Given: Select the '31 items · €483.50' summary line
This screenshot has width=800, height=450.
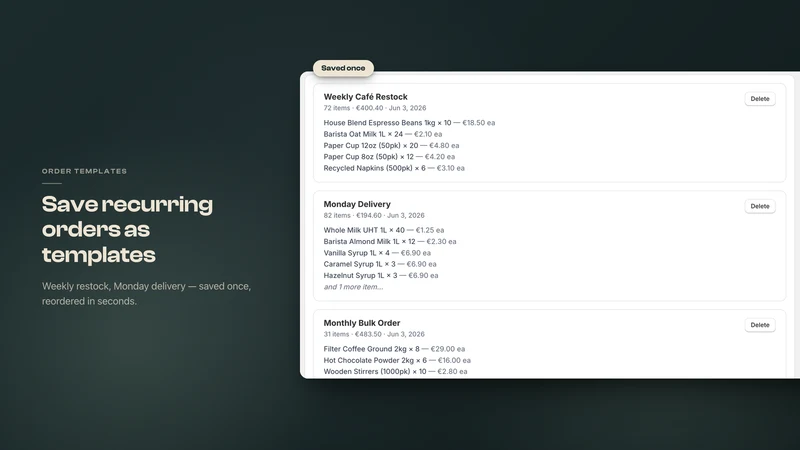Looking at the screenshot, I should (x=374, y=334).
